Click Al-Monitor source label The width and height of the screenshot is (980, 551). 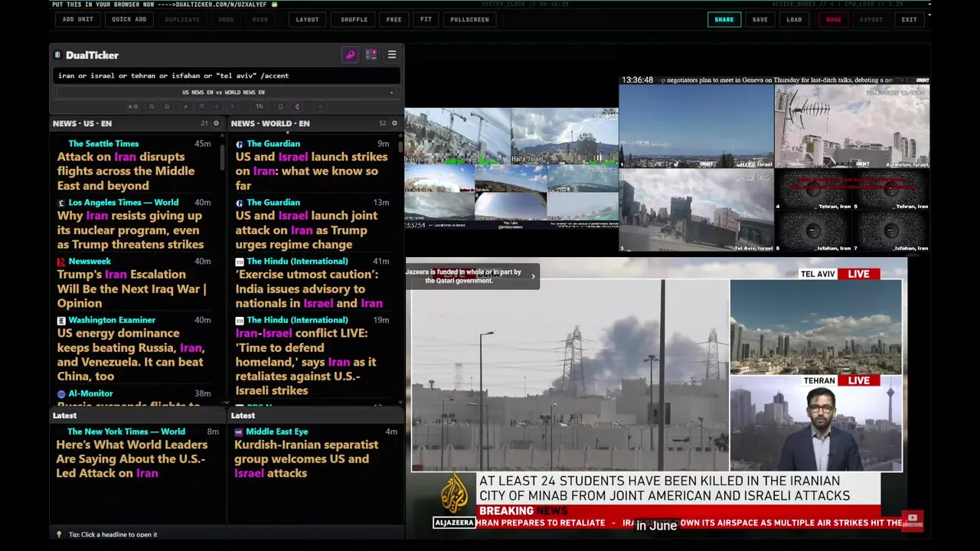90,394
